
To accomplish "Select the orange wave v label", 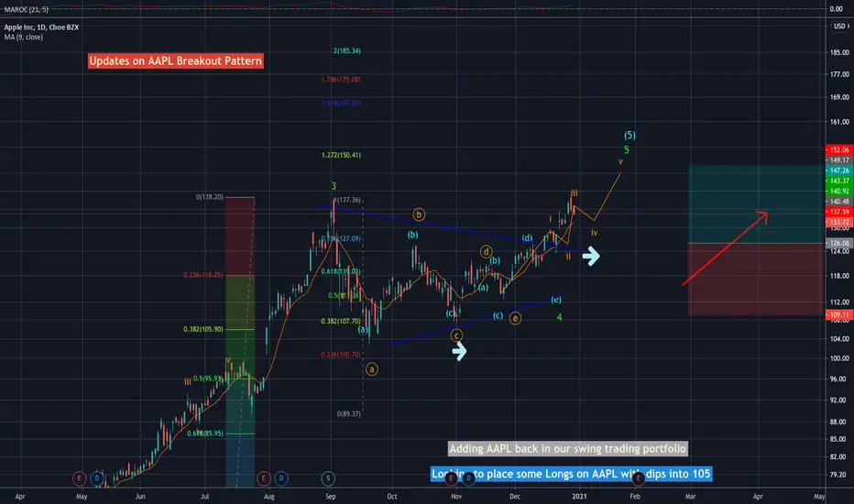I will coord(620,161).
